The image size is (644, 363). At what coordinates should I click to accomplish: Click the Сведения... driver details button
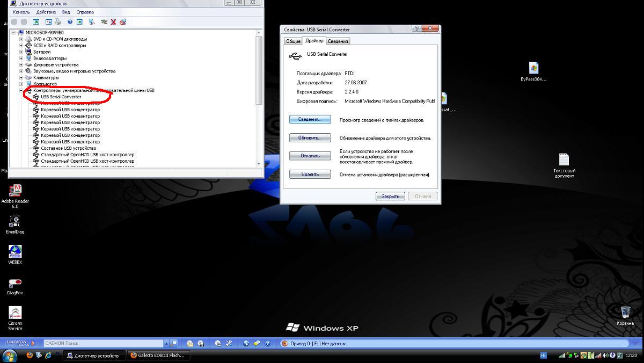pyautogui.click(x=310, y=120)
